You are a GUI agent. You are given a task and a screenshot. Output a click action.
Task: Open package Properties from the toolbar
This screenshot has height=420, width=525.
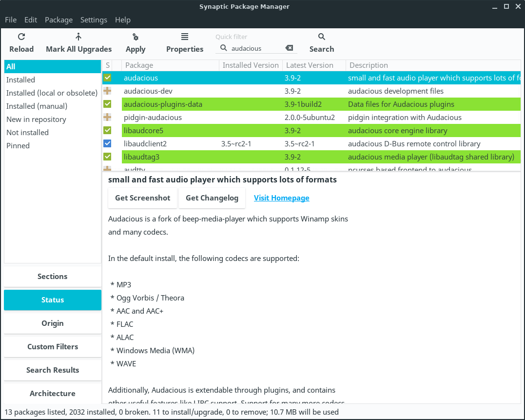[185, 37]
